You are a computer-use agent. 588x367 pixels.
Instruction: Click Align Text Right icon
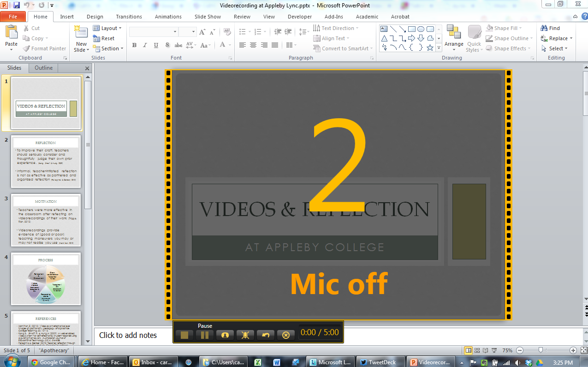pyautogui.click(x=264, y=45)
